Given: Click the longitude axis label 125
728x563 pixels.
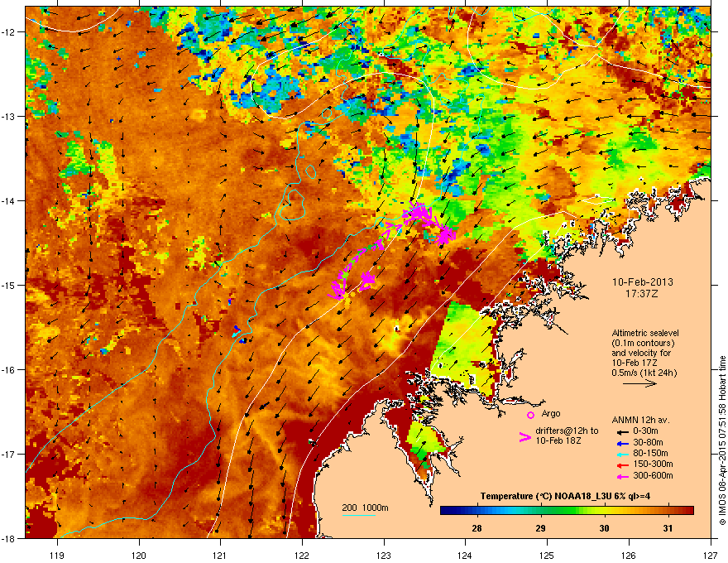Looking at the screenshot, I should 547,556.
